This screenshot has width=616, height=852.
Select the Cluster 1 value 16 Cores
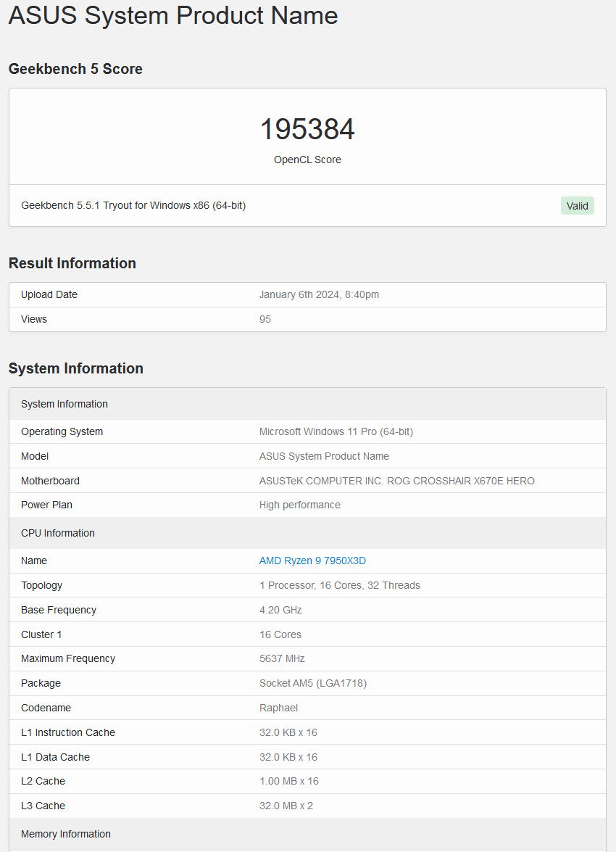(280, 634)
